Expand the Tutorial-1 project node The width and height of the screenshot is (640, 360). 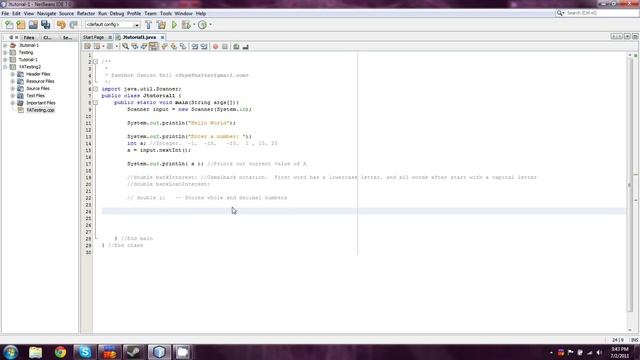[5, 60]
